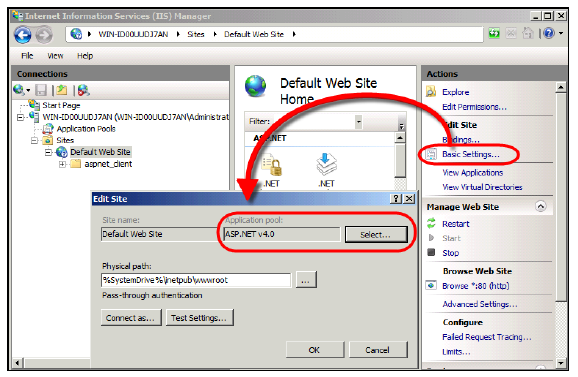The height and width of the screenshot is (377, 578).
Task: Click the Stop loading icon in toolbar
Action: [x=511, y=34]
